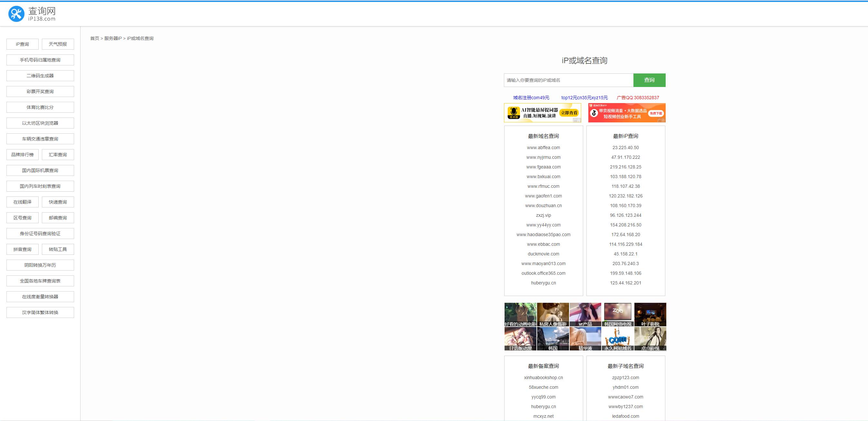Open the 精华液 thumbnail
868x421 pixels.
pos(585,339)
